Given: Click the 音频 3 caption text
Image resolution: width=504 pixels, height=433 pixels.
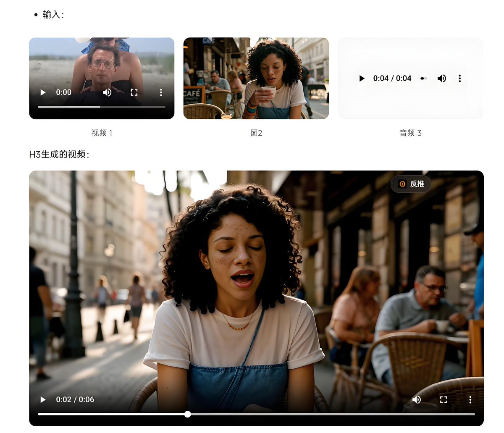Looking at the screenshot, I should pos(410,133).
